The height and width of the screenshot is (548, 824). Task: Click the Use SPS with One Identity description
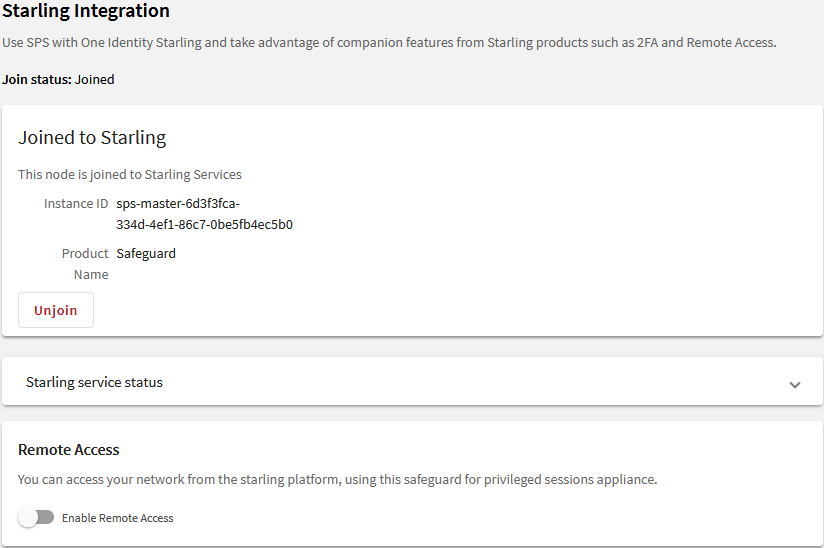[389, 43]
